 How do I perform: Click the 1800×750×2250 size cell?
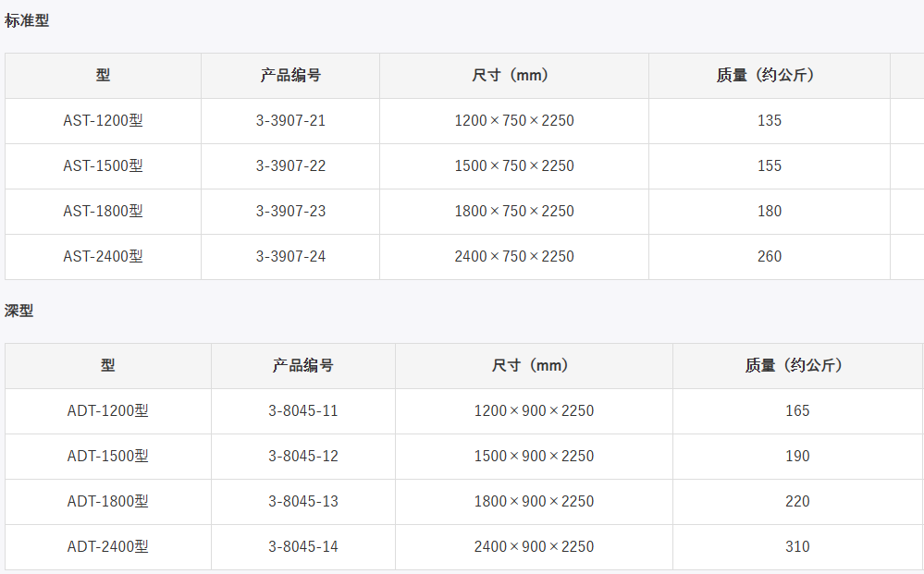514,212
